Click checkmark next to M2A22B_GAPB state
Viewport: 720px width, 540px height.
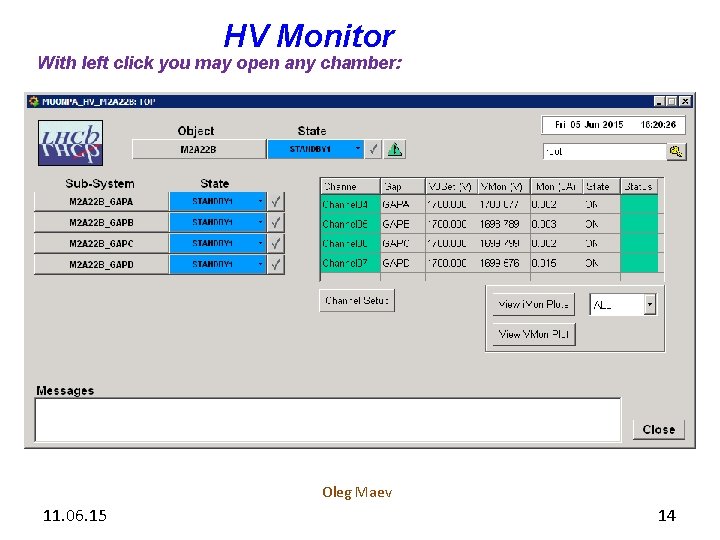[276, 223]
